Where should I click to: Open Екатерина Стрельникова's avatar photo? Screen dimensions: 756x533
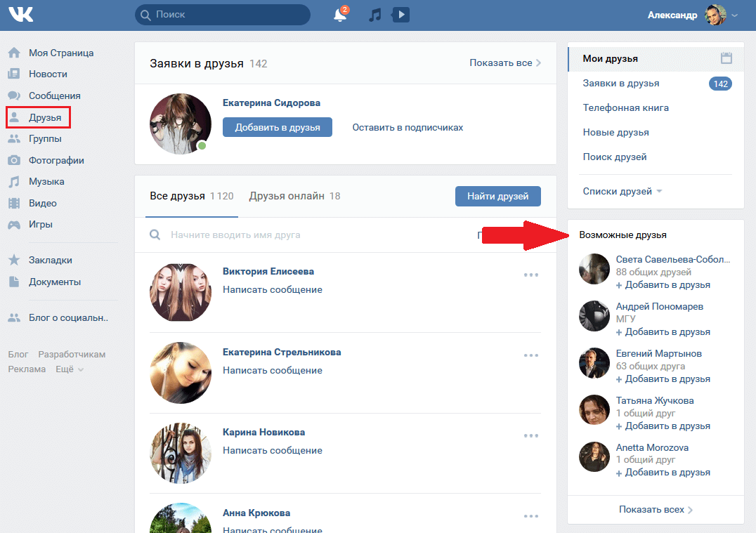pyautogui.click(x=181, y=373)
